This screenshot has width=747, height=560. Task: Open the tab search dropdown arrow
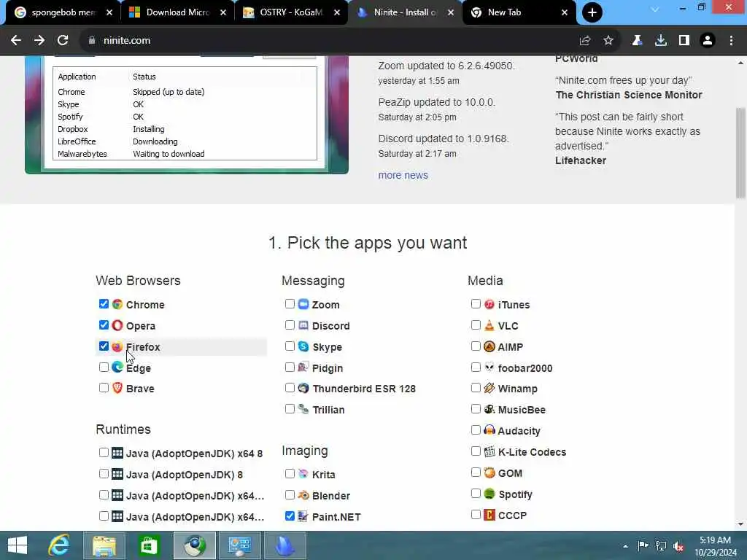[655, 9]
